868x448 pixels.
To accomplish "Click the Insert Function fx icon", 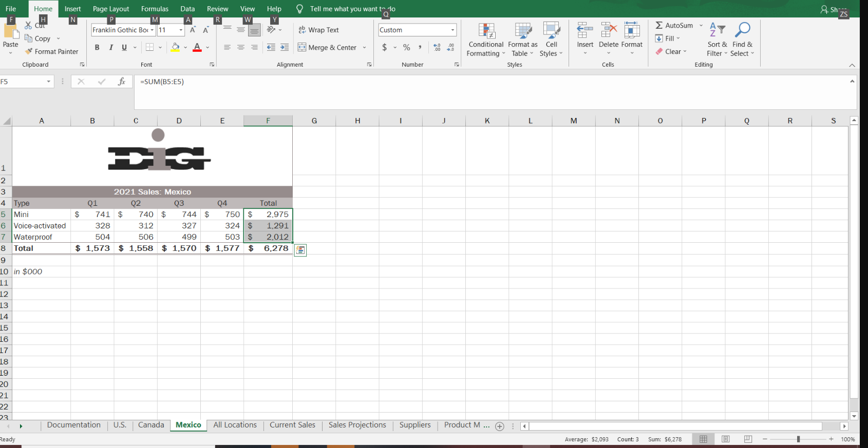I will pyautogui.click(x=122, y=82).
